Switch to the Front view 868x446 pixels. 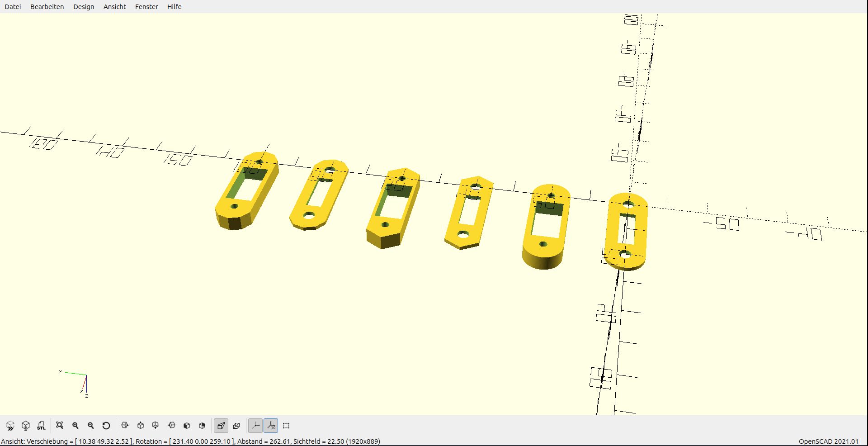pos(187,426)
